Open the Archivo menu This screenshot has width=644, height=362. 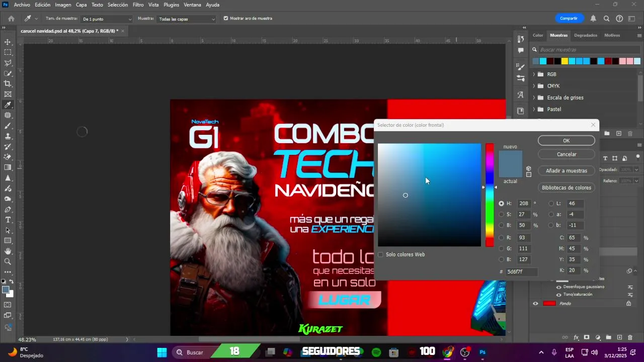[22, 5]
